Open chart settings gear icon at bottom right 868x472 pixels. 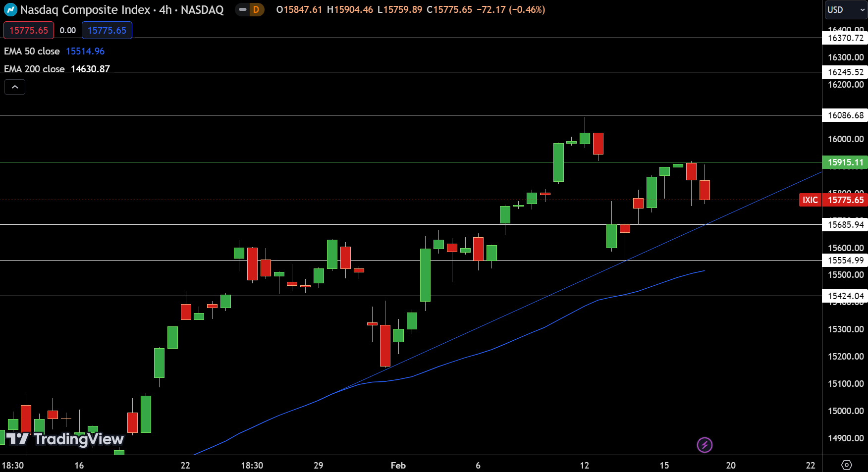[x=847, y=465]
